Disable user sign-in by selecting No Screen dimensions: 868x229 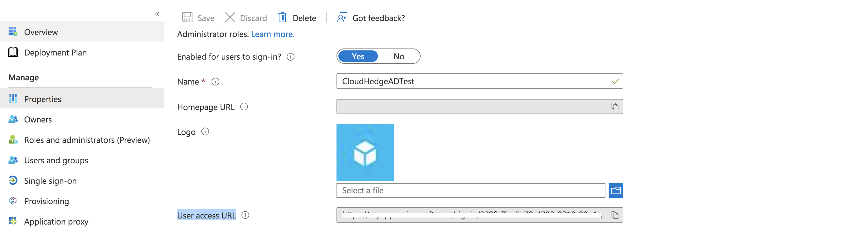399,56
